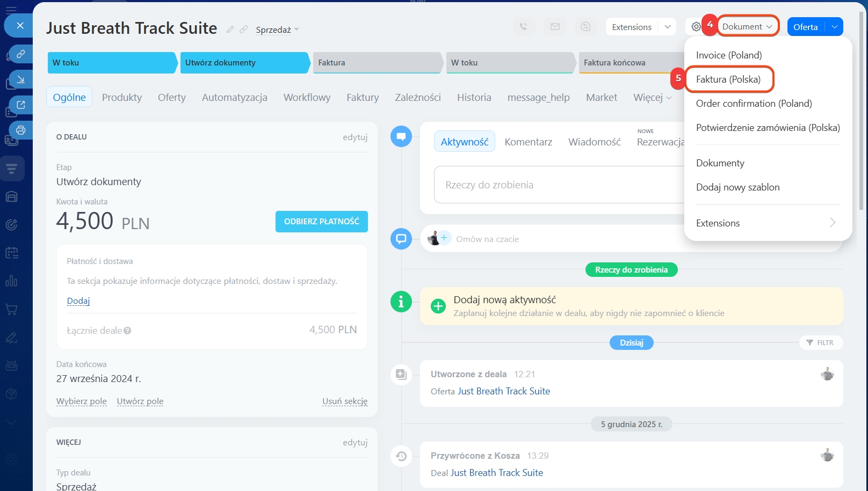Open deal in new window icon
Screen dimensions: 868x491
(20, 105)
